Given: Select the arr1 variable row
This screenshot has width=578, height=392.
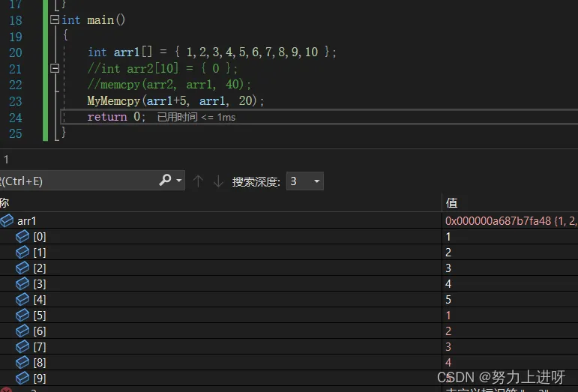Looking at the screenshot, I should (x=289, y=220).
